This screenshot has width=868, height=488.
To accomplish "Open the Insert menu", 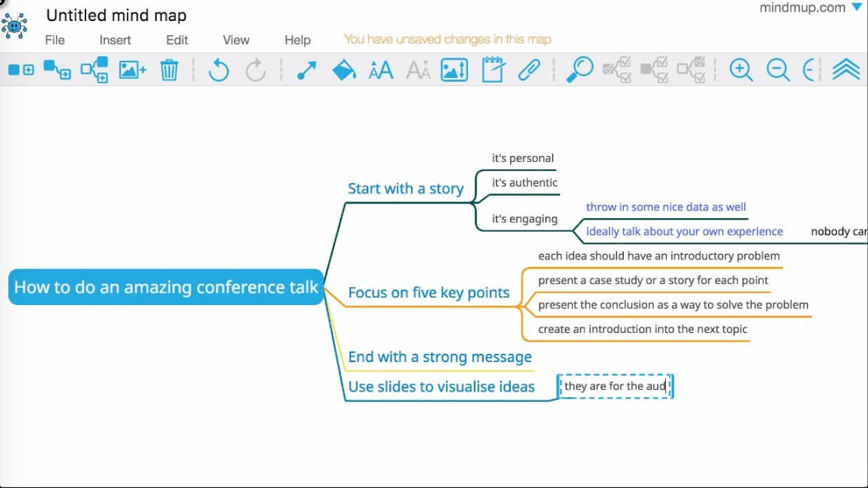I will click(x=115, y=40).
